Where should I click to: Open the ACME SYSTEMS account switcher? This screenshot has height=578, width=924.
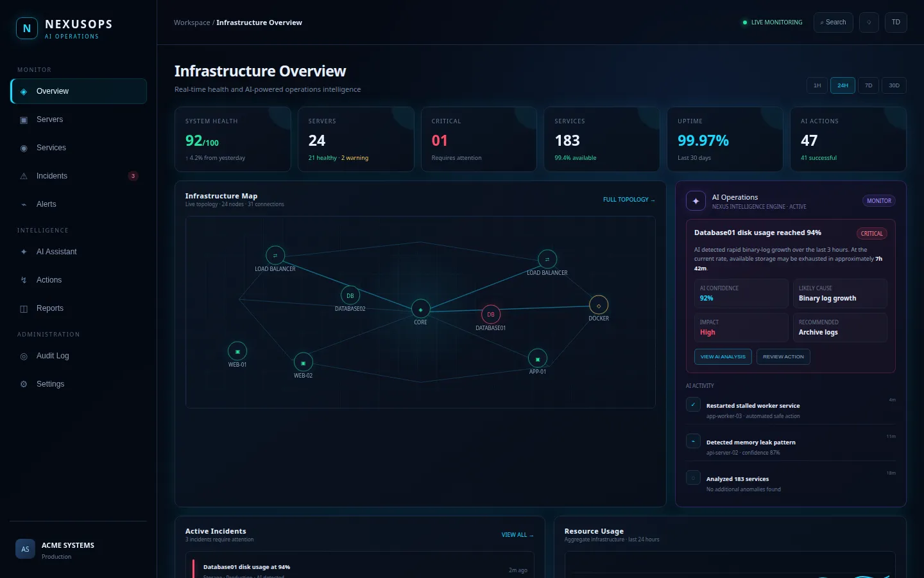tap(78, 549)
